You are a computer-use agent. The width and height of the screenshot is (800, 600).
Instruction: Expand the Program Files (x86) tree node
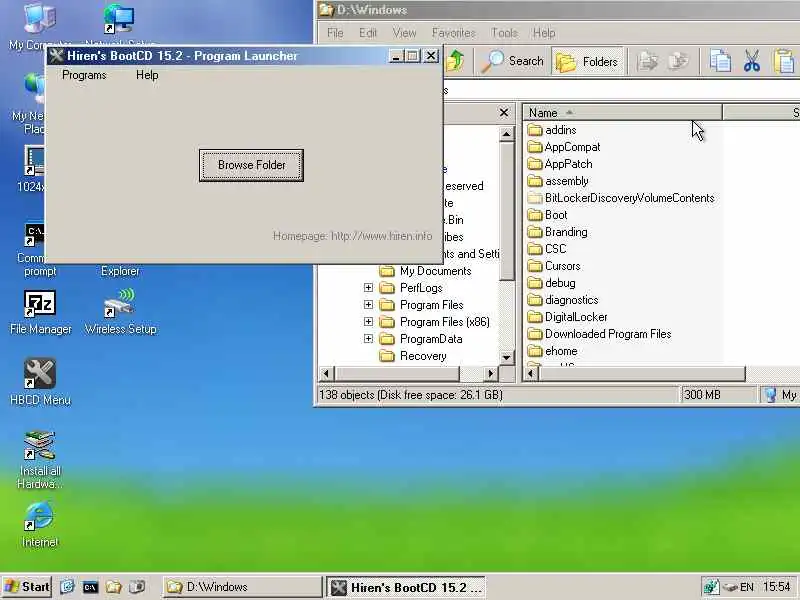tap(368, 321)
